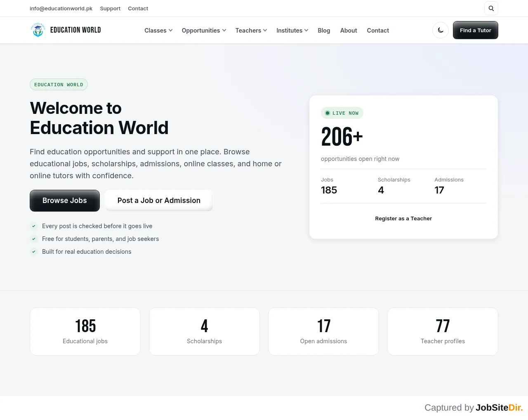Viewport: 528px width, 420px height.
Task: Click the green EDUCATION WORLD pill badge
Action: [x=59, y=85]
